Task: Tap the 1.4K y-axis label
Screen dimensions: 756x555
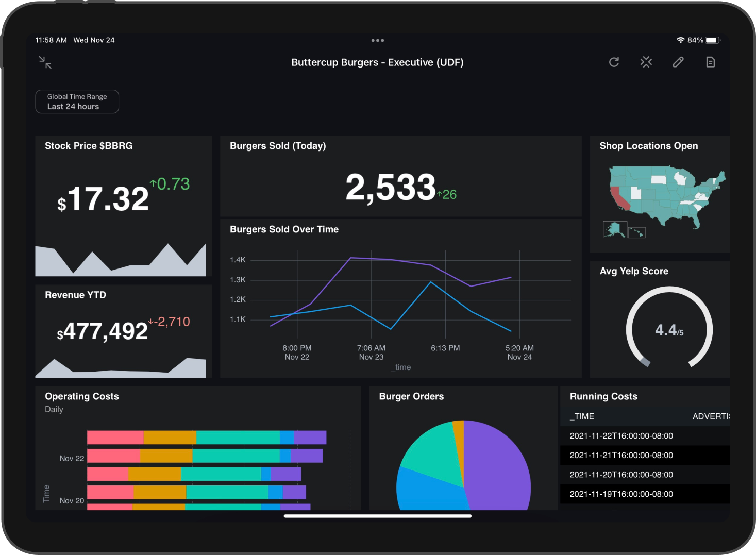Action: pos(238,260)
